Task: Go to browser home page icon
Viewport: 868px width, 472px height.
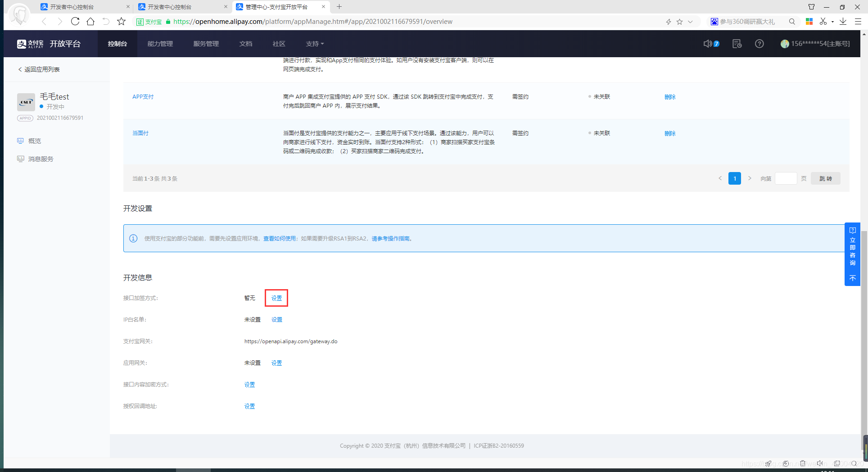Action: point(90,21)
